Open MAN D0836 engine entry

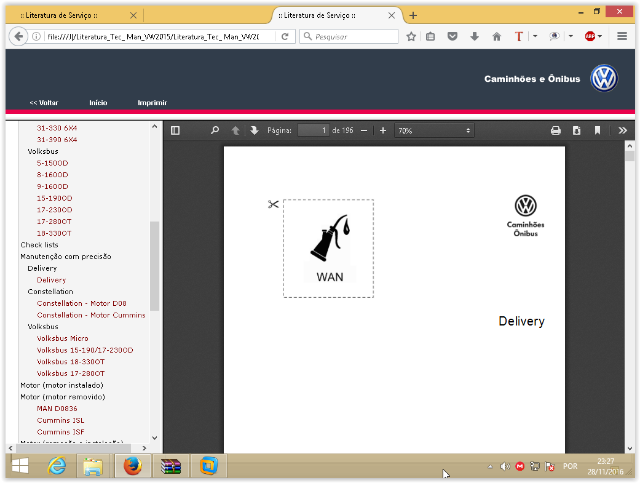pyautogui.click(x=57, y=409)
